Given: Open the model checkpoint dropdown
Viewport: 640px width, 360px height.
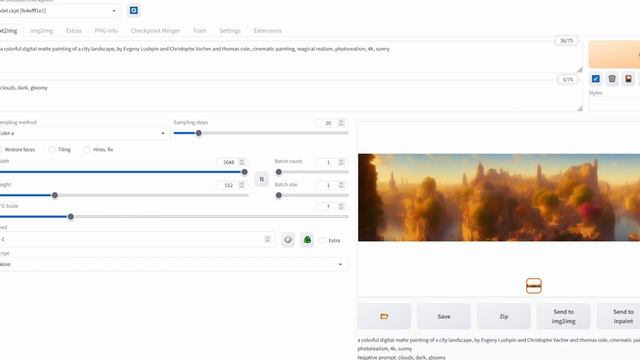Looking at the screenshot, I should click(x=59, y=11).
